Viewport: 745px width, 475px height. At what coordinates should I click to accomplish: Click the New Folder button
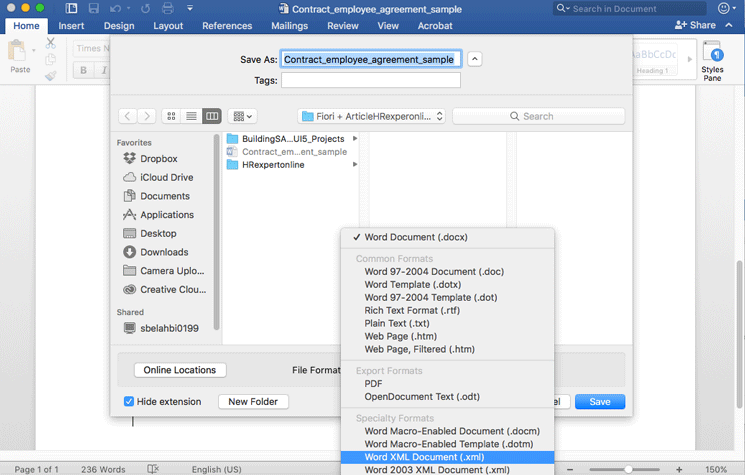253,401
